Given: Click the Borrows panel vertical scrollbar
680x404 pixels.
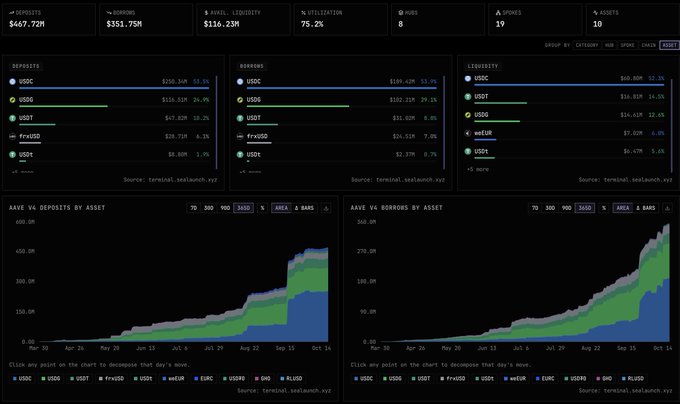Looking at the screenshot, I should [444, 123].
